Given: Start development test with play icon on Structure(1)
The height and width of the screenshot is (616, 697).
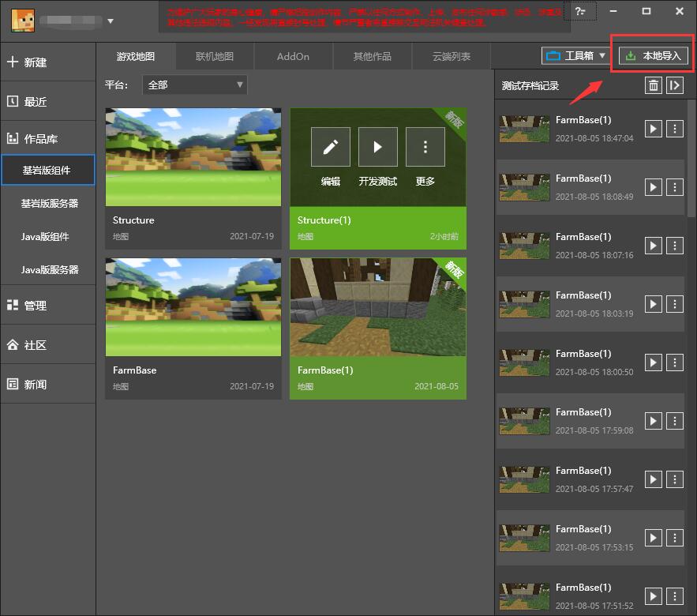Looking at the screenshot, I should point(377,147).
